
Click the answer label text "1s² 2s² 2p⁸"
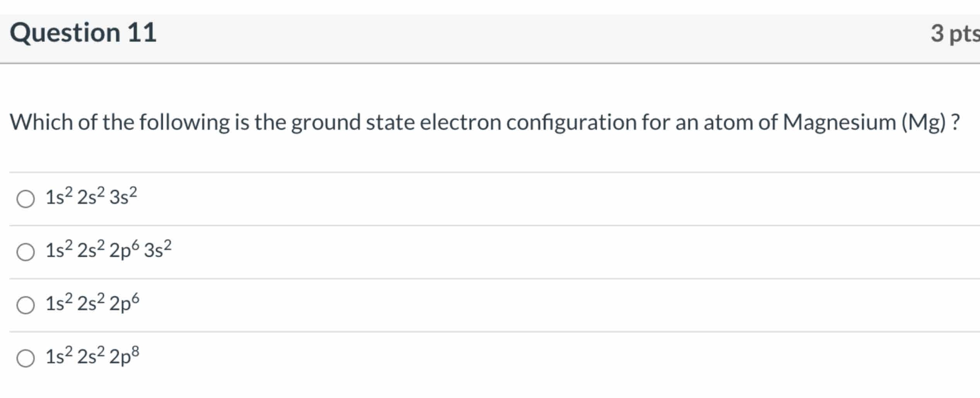92,356
